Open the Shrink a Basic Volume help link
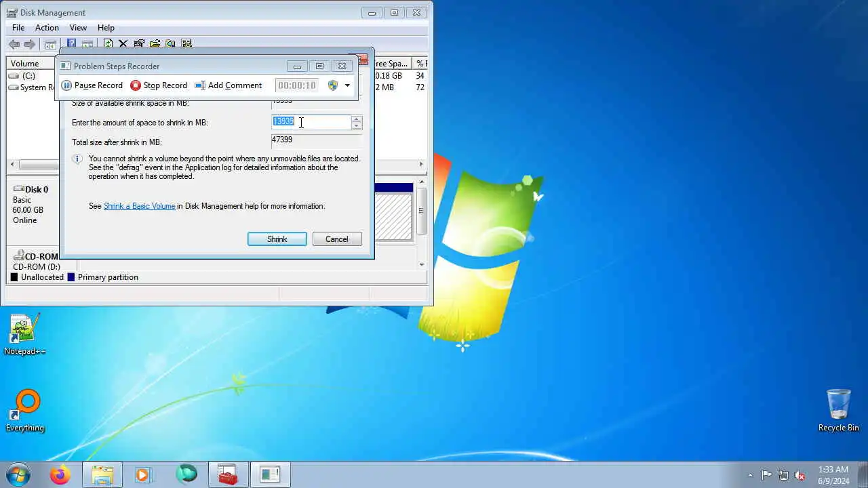Screen dimensions: 868x488 139,206
